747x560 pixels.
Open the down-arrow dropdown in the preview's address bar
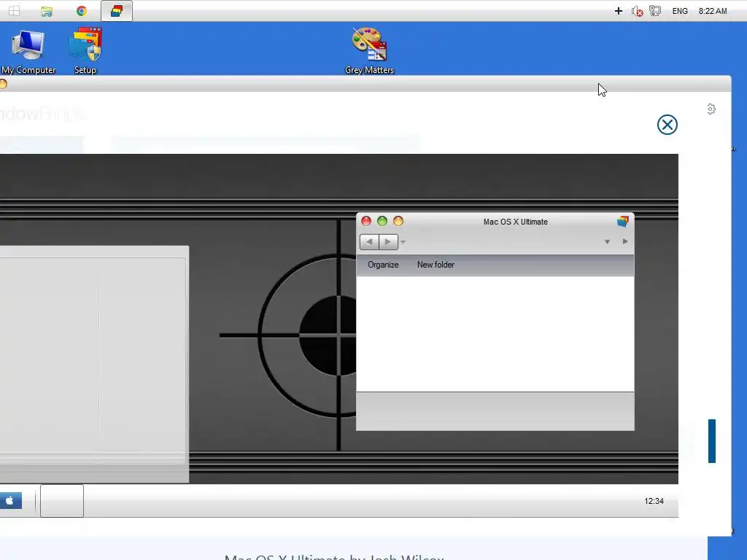(607, 242)
